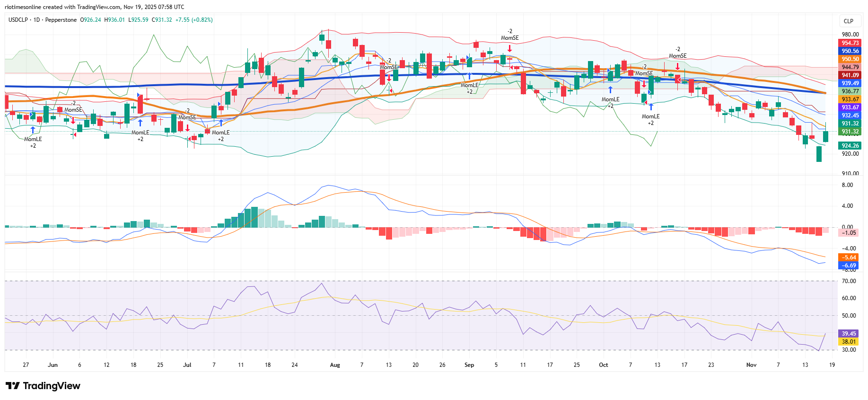This screenshot has height=400, width=868.
Task: Click the low value L925.59
Action: (x=138, y=20)
